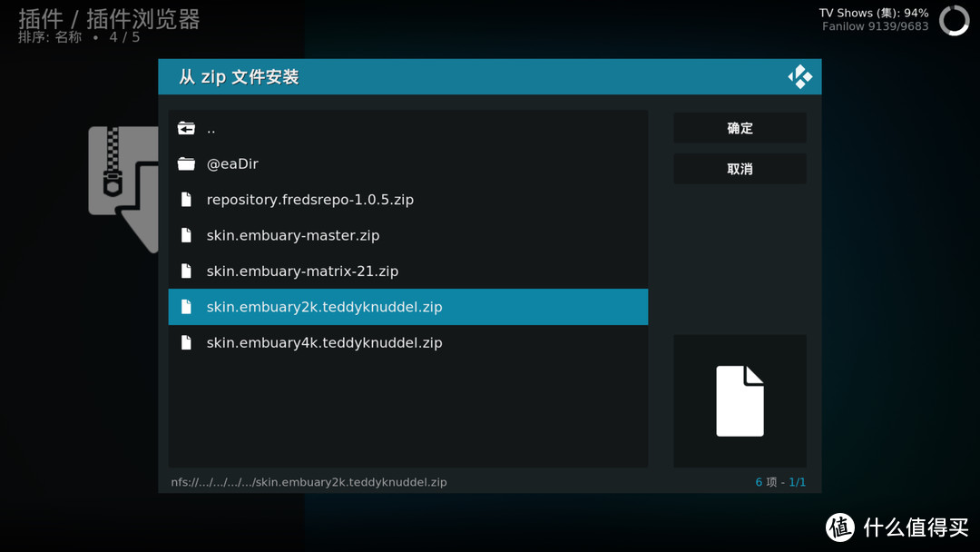Image resolution: width=980 pixels, height=552 pixels.
Task: Click the library scan progress spinner
Action: (955, 20)
